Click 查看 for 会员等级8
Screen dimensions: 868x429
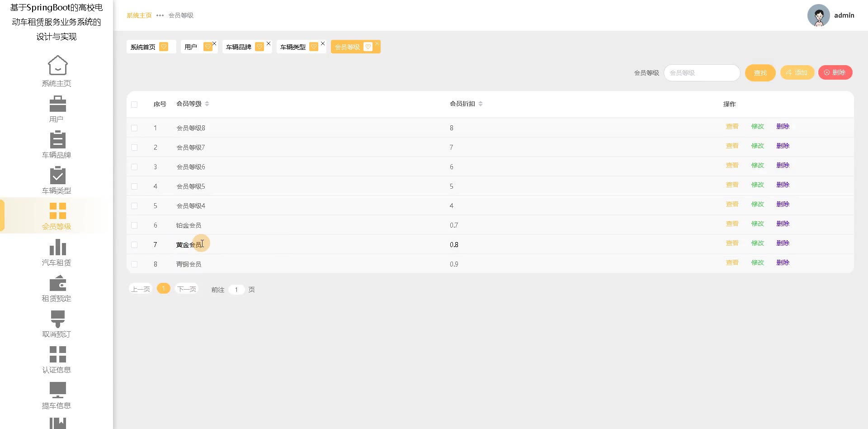[x=732, y=126]
